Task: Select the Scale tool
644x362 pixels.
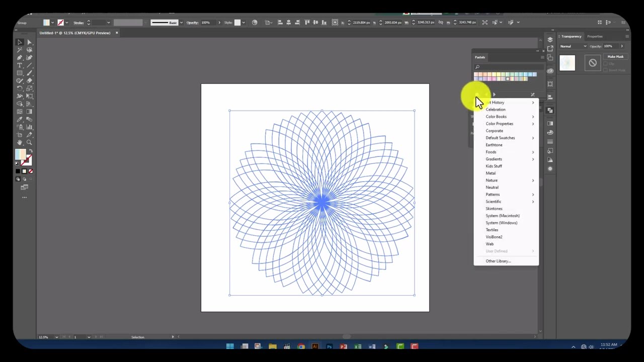Action: [x=29, y=88]
